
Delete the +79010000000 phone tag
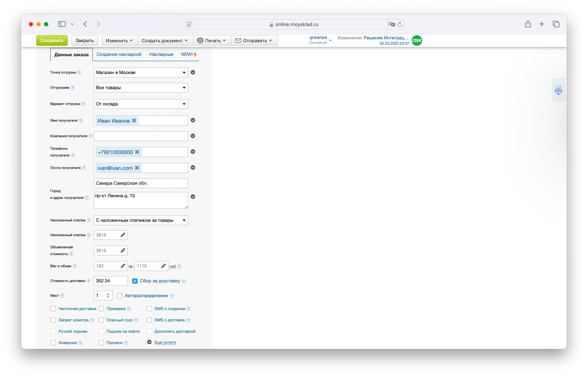coord(137,152)
